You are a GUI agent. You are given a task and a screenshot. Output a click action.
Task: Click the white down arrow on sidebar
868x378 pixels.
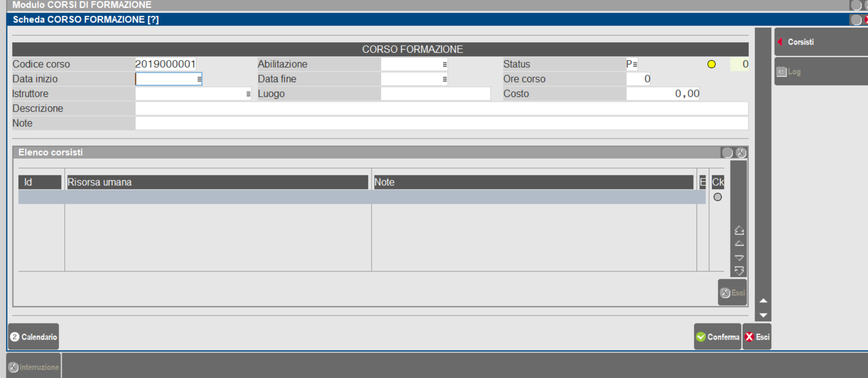click(763, 315)
